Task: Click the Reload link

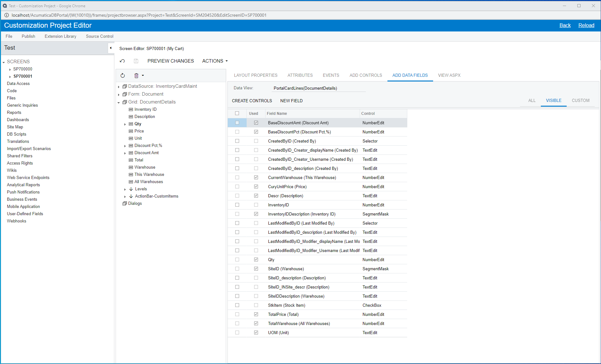Action: pos(586,25)
